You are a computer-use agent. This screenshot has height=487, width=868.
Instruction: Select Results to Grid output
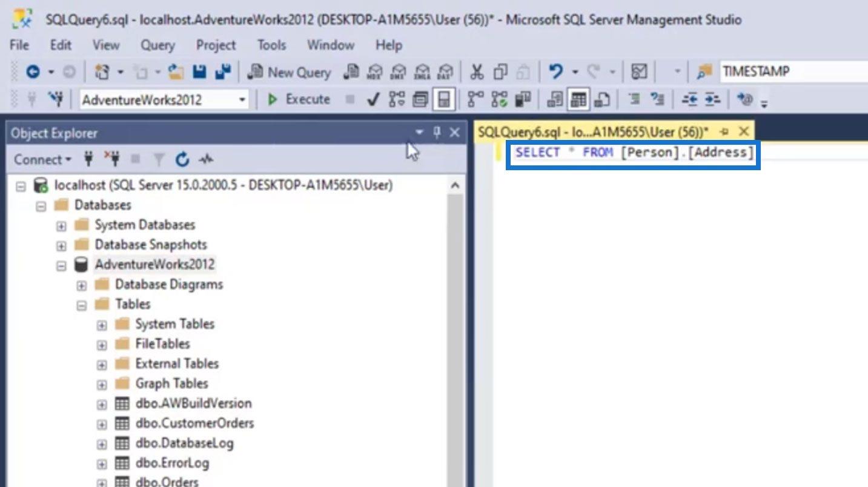pyautogui.click(x=578, y=99)
